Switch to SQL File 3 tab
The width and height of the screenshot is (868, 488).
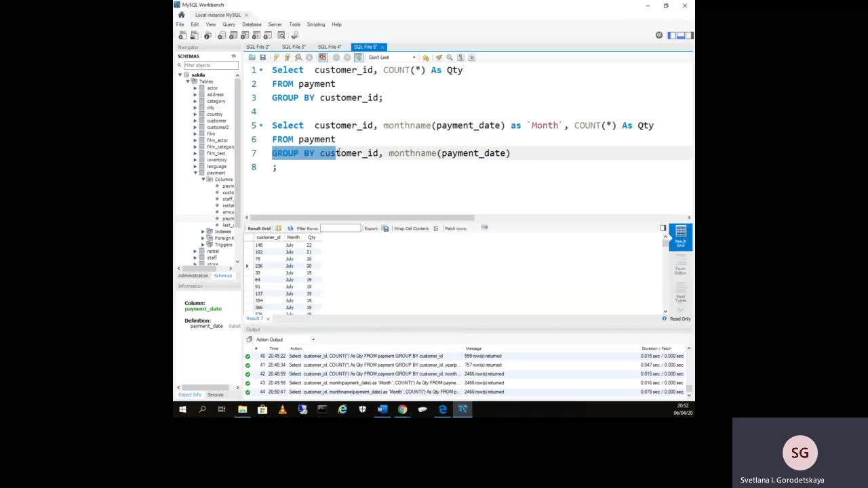pyautogui.click(x=294, y=47)
